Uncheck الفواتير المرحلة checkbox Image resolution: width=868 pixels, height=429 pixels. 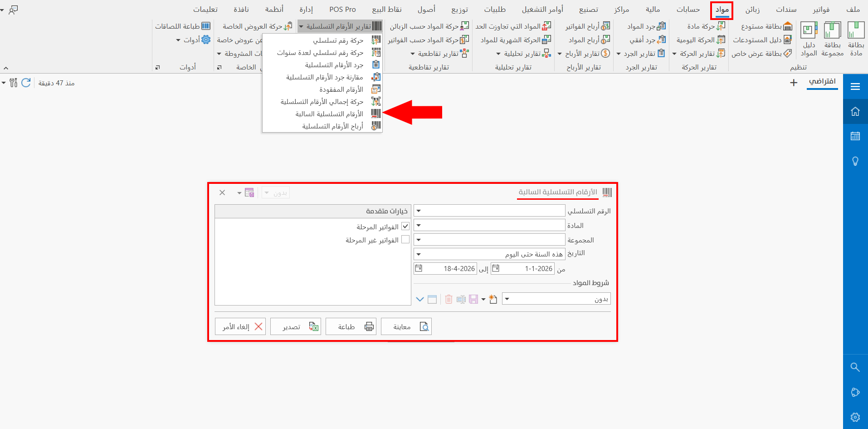click(405, 226)
